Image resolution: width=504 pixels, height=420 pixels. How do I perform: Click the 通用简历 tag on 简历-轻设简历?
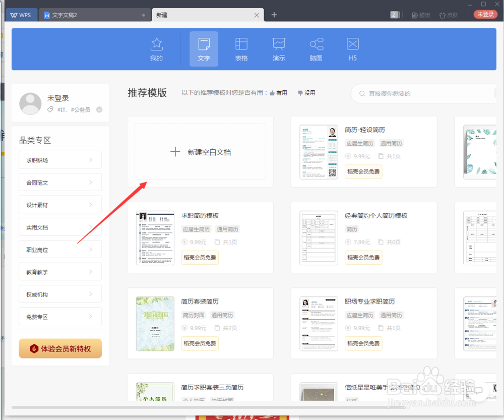(x=391, y=143)
